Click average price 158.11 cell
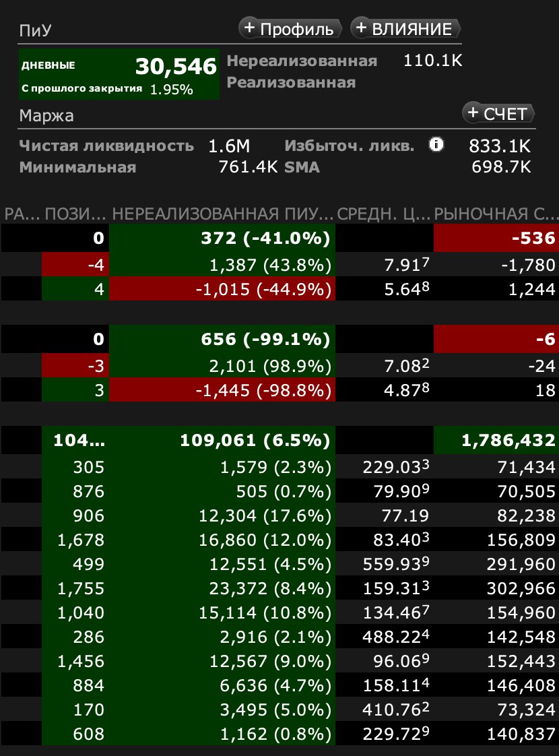The height and width of the screenshot is (756, 559). (x=385, y=685)
